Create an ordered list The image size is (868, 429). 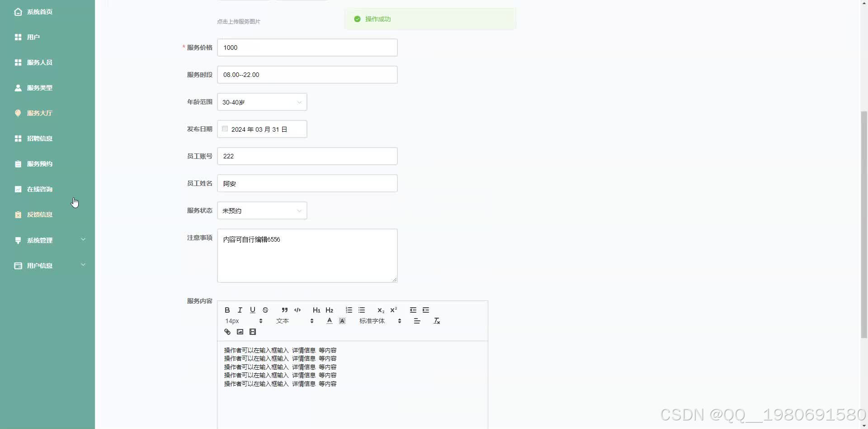349,310
